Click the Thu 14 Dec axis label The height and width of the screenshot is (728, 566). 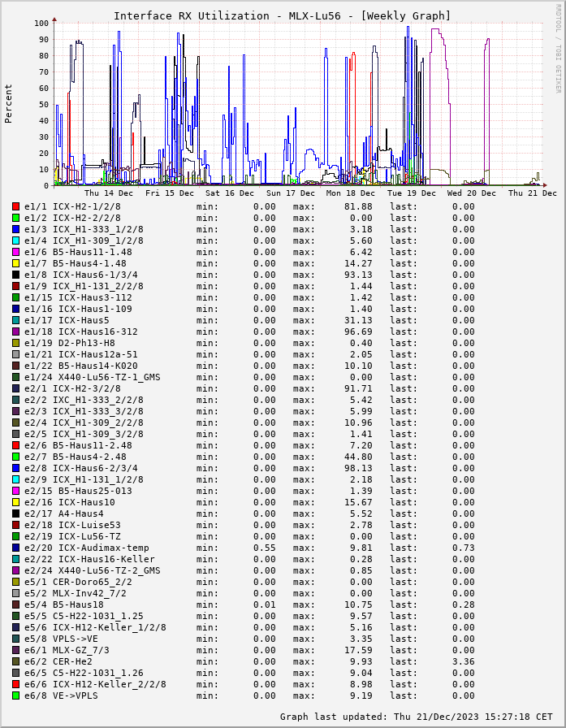click(109, 193)
